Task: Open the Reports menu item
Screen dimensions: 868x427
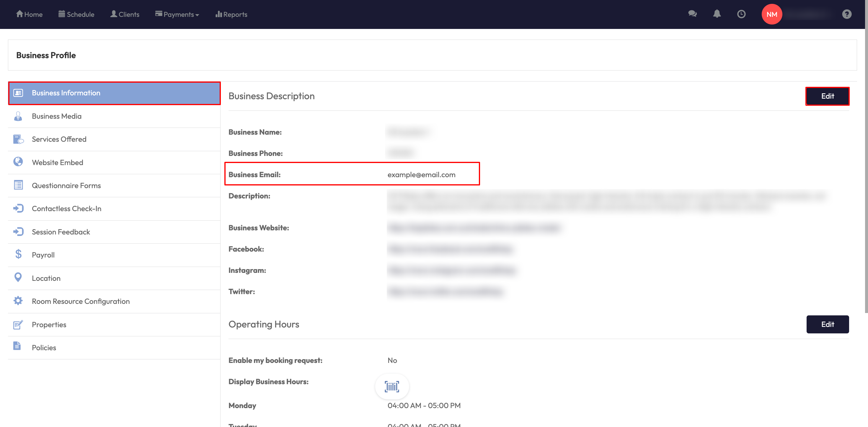Action: (231, 14)
